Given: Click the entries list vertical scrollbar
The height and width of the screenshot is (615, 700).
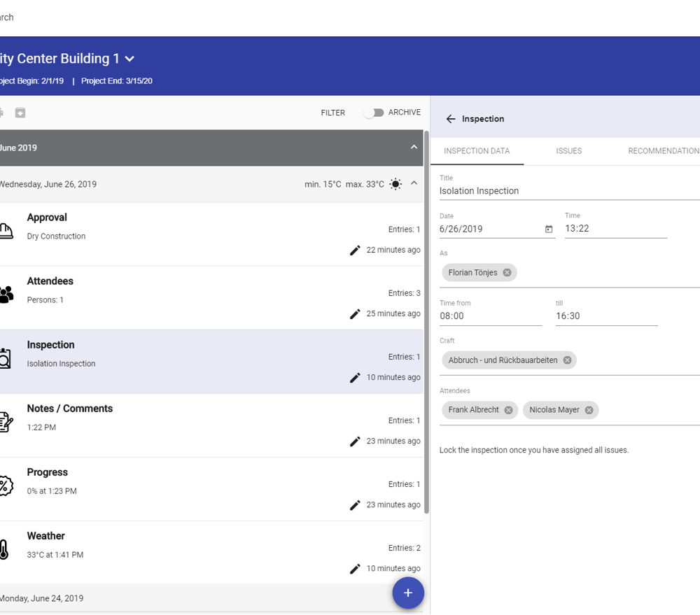Looking at the screenshot, I should coord(426,323).
